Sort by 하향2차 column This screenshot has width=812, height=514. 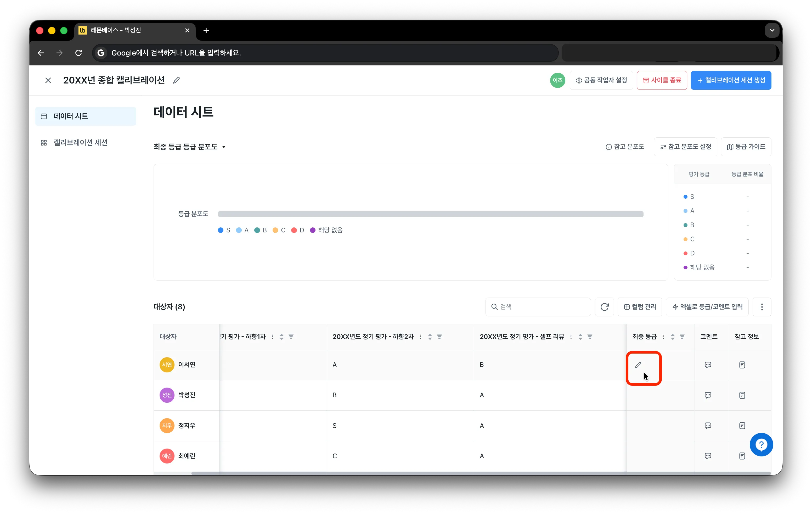pos(430,337)
